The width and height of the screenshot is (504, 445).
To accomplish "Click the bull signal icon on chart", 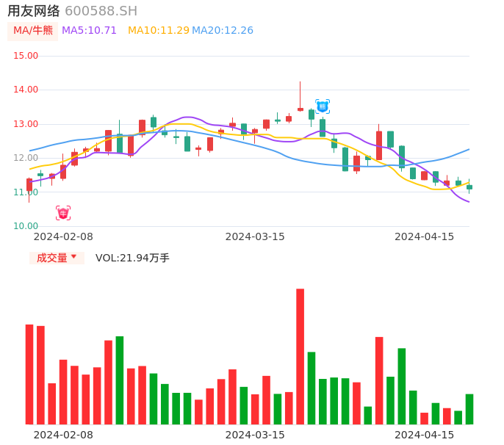I will (x=63, y=213).
